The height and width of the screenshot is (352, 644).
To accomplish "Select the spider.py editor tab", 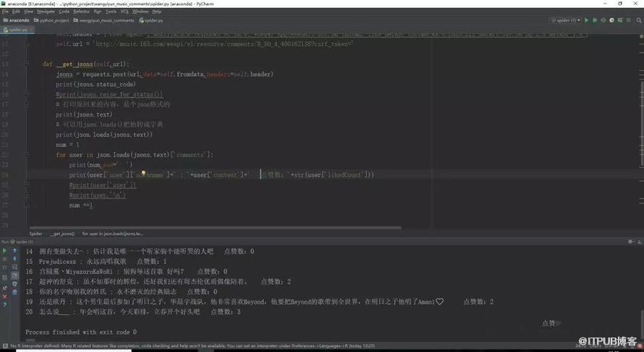I will (17, 30).
